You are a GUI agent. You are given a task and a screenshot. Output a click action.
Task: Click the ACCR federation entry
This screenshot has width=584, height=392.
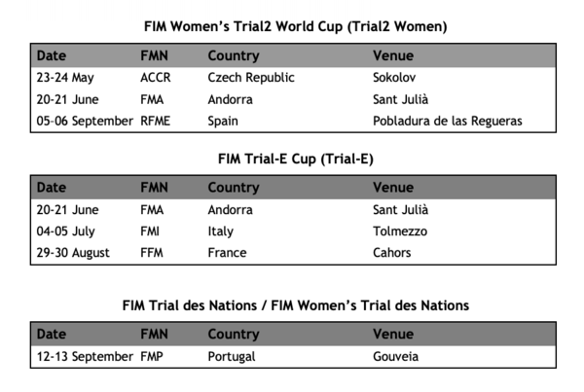[x=156, y=78]
